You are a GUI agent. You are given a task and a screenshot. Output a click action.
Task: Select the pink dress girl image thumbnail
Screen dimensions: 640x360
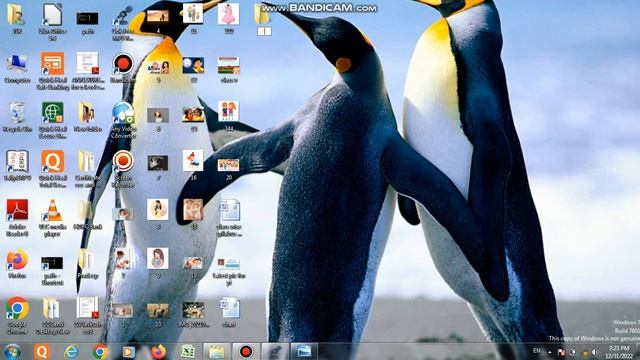[228, 14]
